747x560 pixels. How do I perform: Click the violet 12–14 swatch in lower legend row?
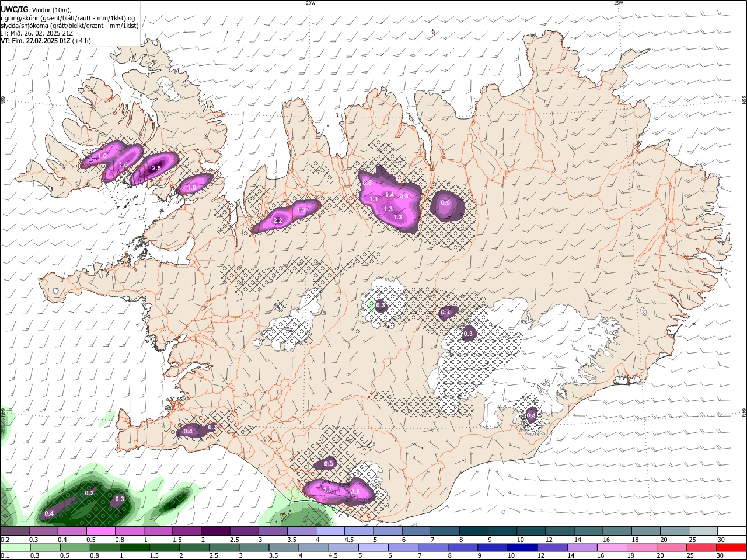pos(553,548)
